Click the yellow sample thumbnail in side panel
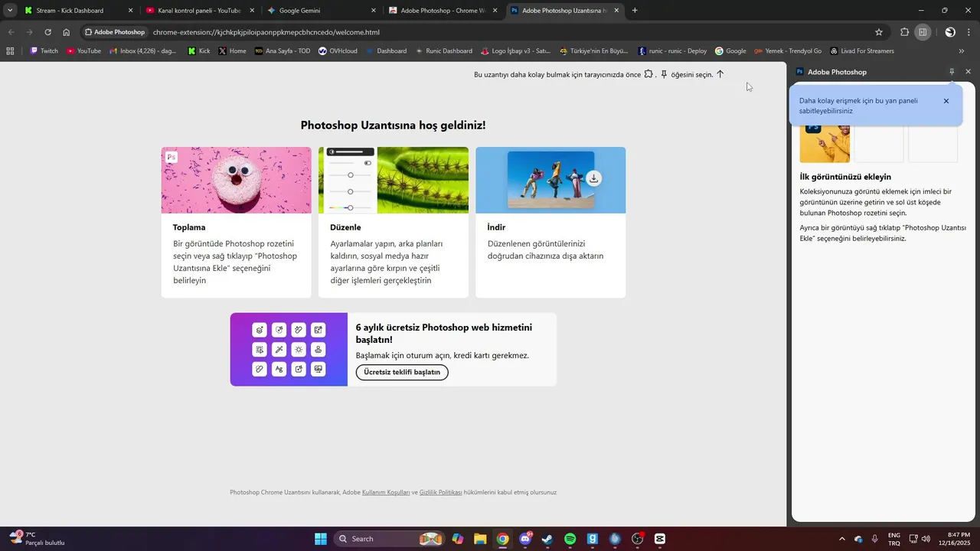This screenshot has height=551, width=980. 825,143
